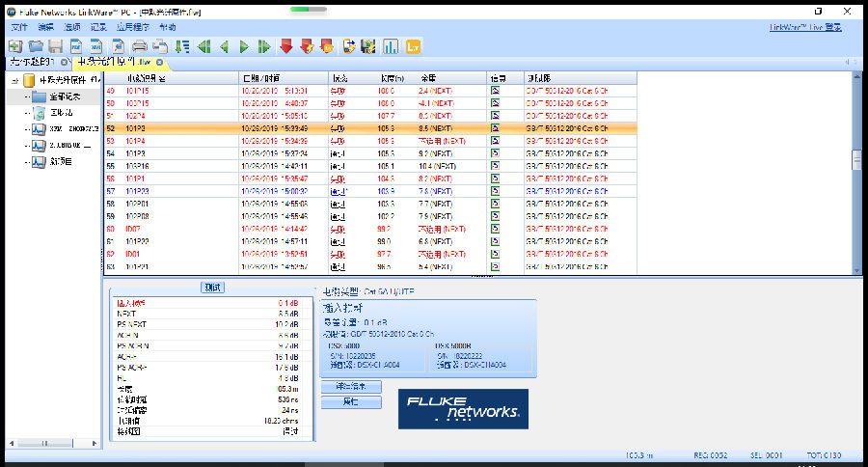Click the New project icon with green plus

14,47
